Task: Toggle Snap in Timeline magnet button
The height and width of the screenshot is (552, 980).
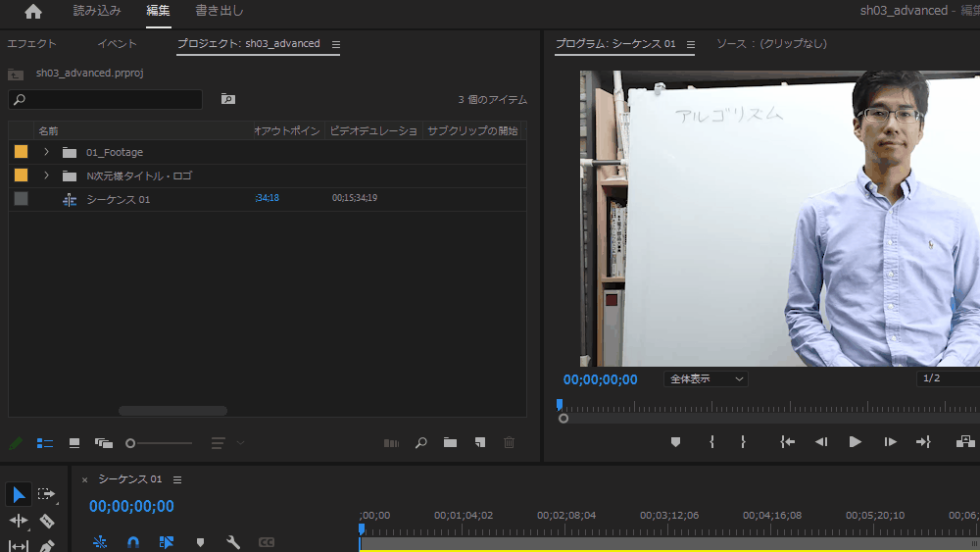Action: (x=133, y=542)
